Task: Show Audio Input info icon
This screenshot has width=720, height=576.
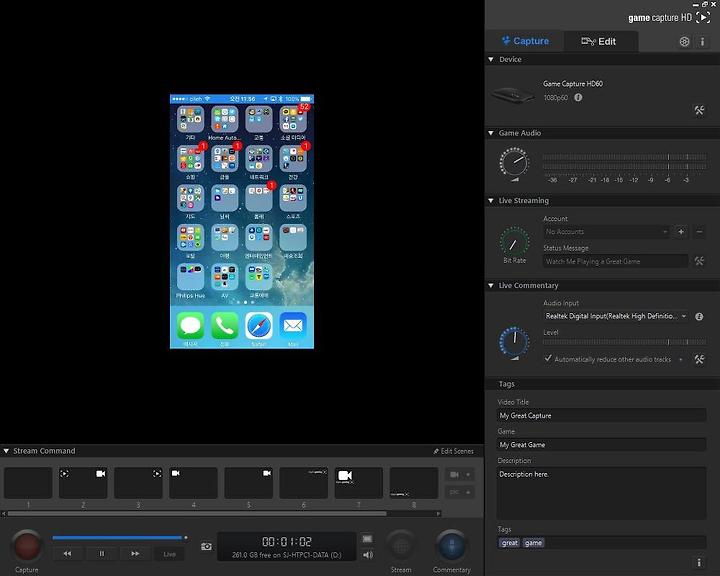Action: tap(699, 316)
